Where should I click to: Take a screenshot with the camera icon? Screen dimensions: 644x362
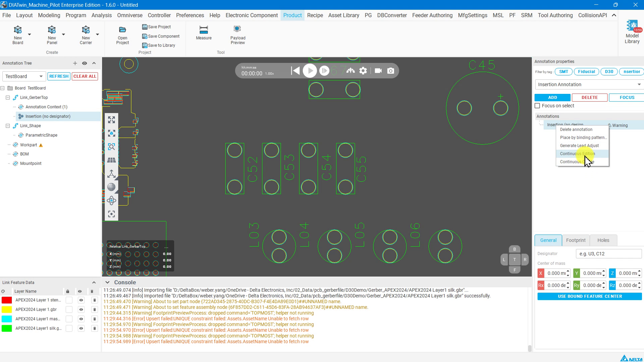[391, 71]
